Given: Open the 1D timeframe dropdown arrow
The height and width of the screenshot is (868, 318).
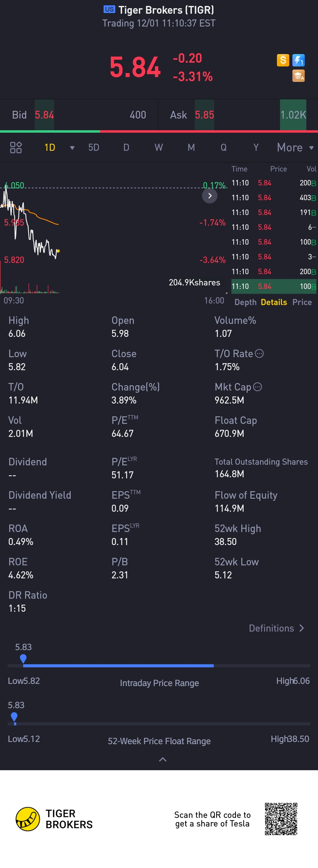Looking at the screenshot, I should (72, 148).
